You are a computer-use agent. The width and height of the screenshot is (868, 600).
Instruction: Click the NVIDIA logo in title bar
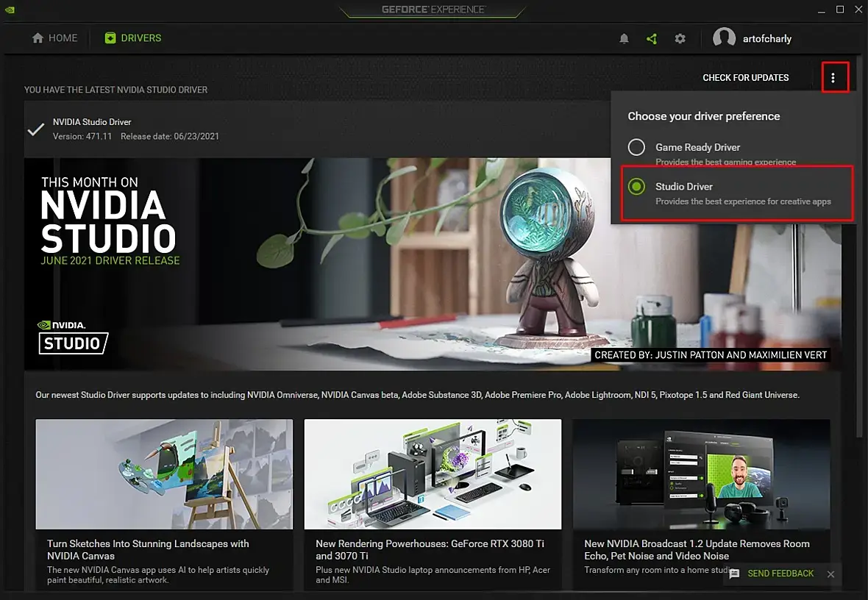click(x=10, y=10)
